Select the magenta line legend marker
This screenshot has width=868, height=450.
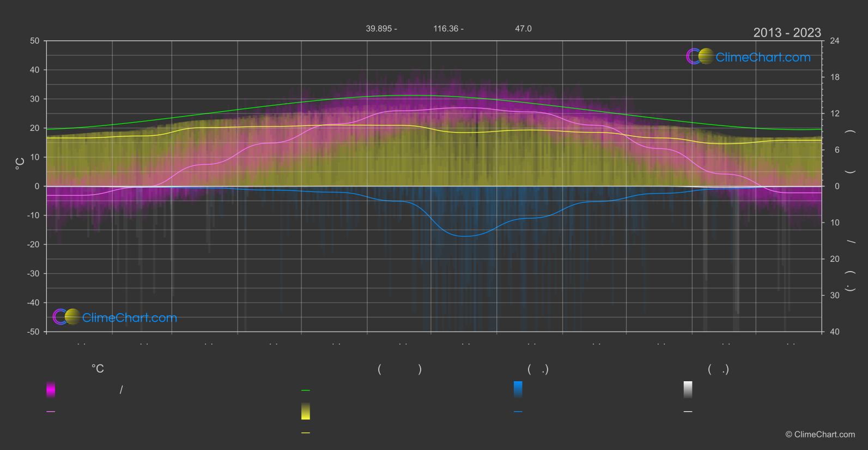pos(51,412)
